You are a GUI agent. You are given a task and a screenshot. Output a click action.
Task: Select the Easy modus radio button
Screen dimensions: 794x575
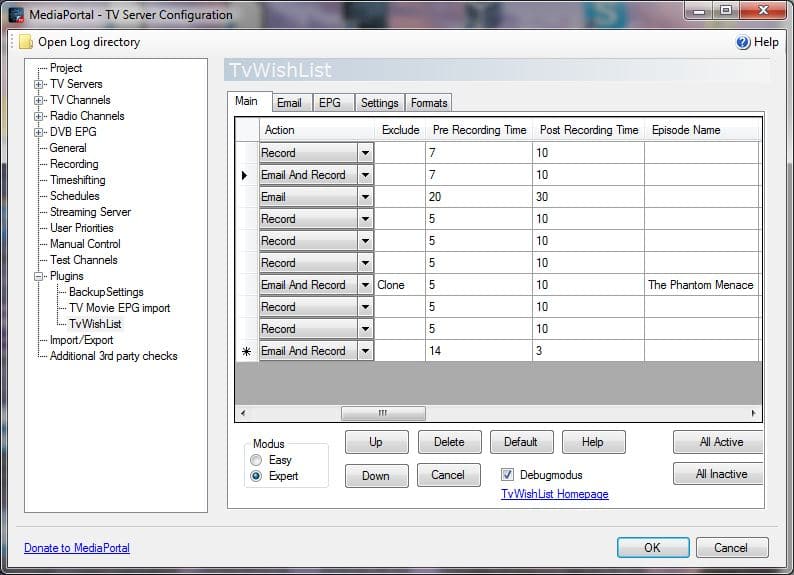point(256,460)
